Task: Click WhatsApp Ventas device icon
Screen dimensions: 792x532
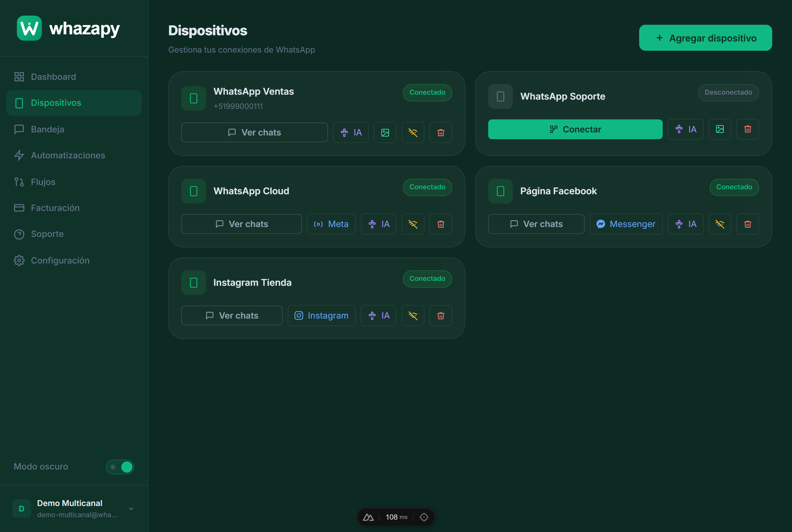Action: point(193,98)
